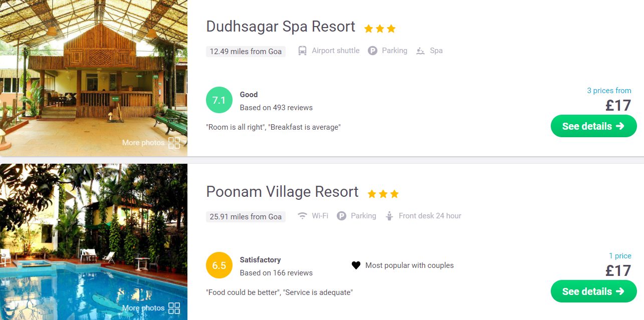Click '12.49 miles from Goa' distance tag
The image size is (644, 320).
[246, 52]
